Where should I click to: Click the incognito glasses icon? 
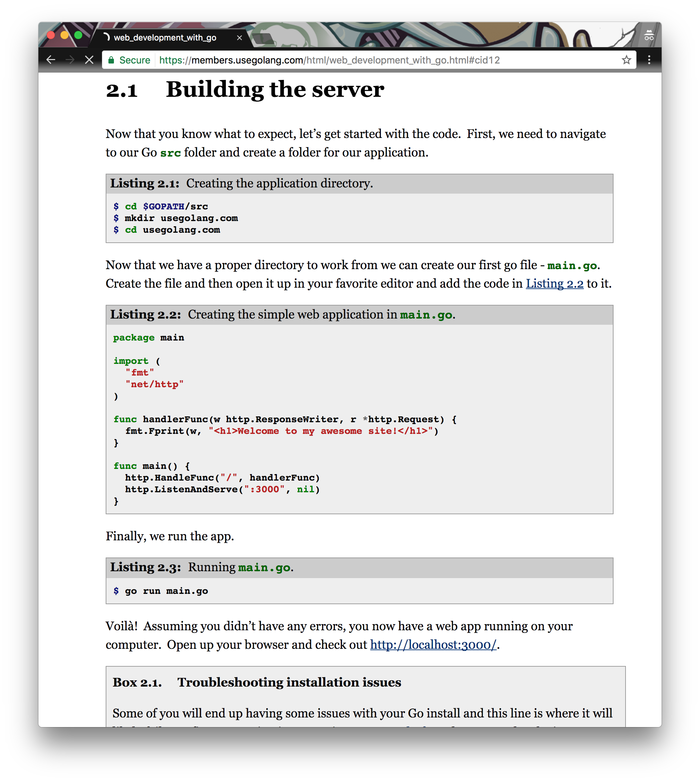[649, 35]
